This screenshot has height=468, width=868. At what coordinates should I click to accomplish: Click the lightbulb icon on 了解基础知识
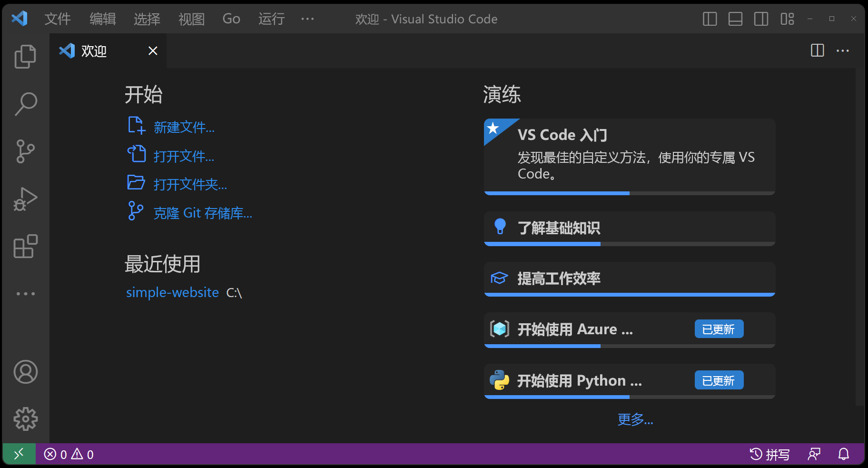tap(500, 227)
